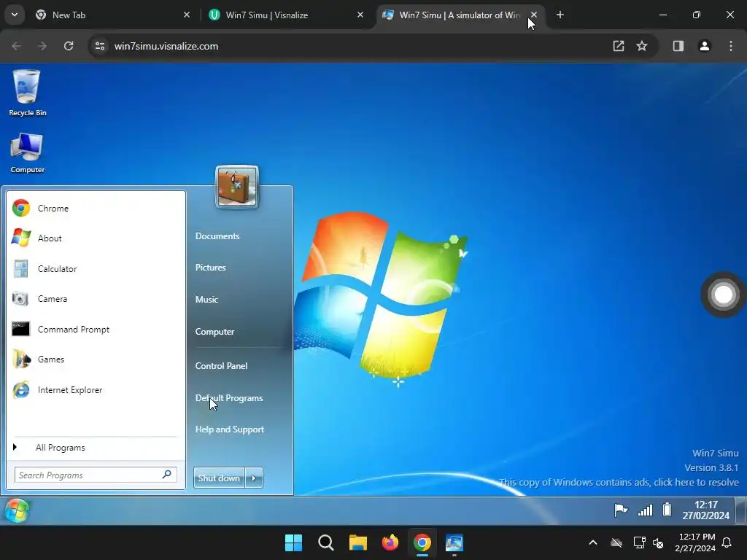Open Chrome from the Start menu
This screenshot has width=747, height=560.
tap(96, 208)
